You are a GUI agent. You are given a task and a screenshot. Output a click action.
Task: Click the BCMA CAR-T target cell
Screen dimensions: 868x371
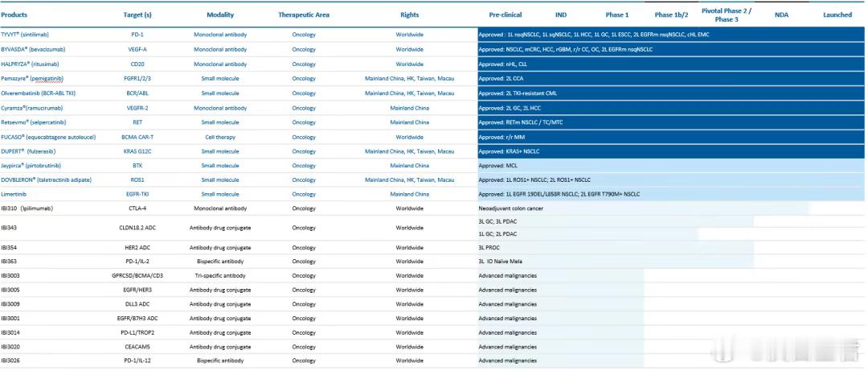(x=137, y=137)
